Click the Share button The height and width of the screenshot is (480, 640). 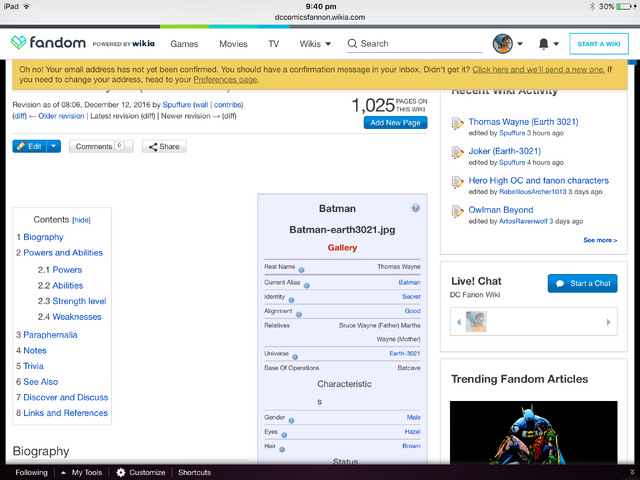point(164,147)
